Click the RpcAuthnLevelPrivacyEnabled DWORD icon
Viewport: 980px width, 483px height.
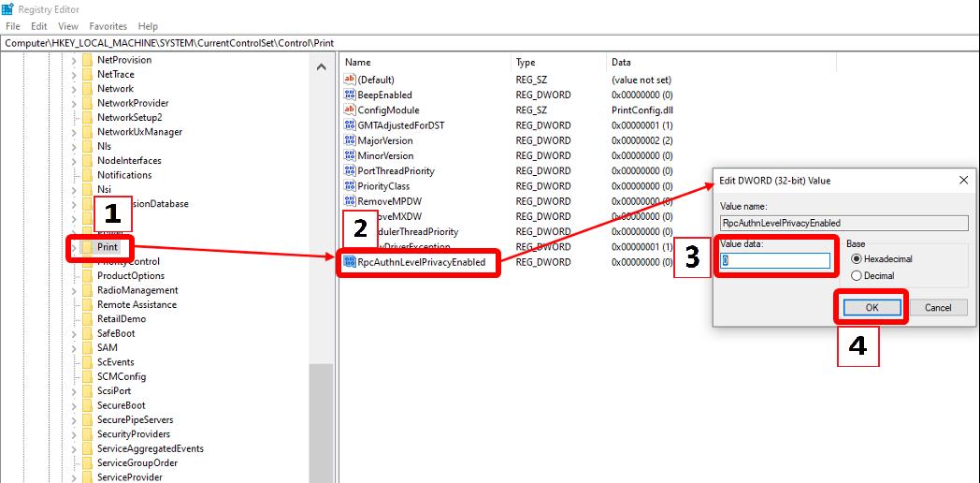tap(350, 262)
